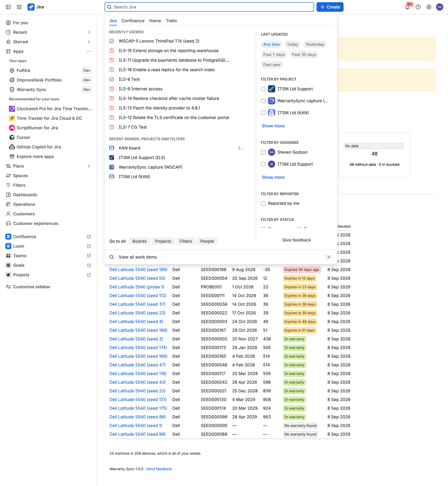This screenshot has width=448, height=486.
Task: Tick the Steven Godson assignee checkbox
Action: (x=263, y=152)
